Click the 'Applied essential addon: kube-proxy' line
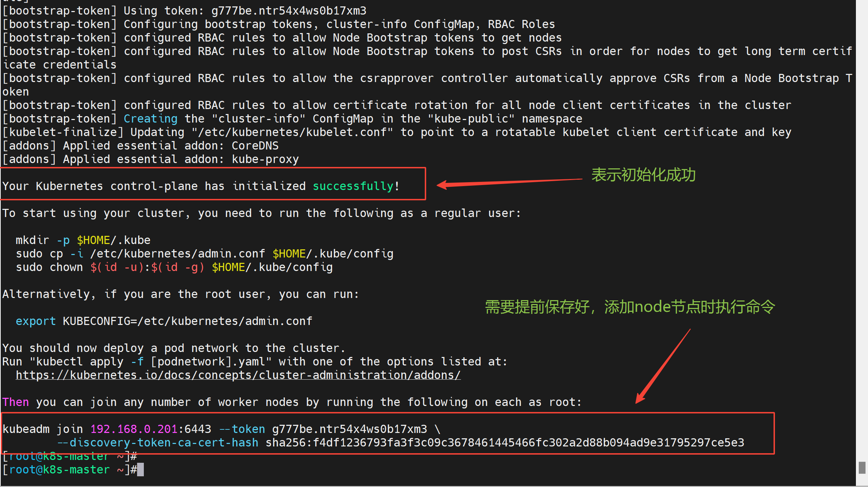This screenshot has height=488, width=868. tap(151, 159)
